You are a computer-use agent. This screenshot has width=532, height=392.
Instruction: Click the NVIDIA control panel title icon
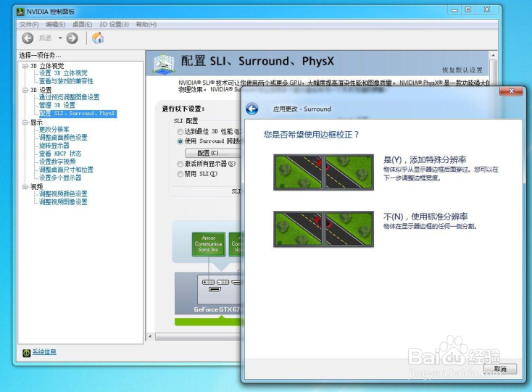pyautogui.click(x=21, y=12)
